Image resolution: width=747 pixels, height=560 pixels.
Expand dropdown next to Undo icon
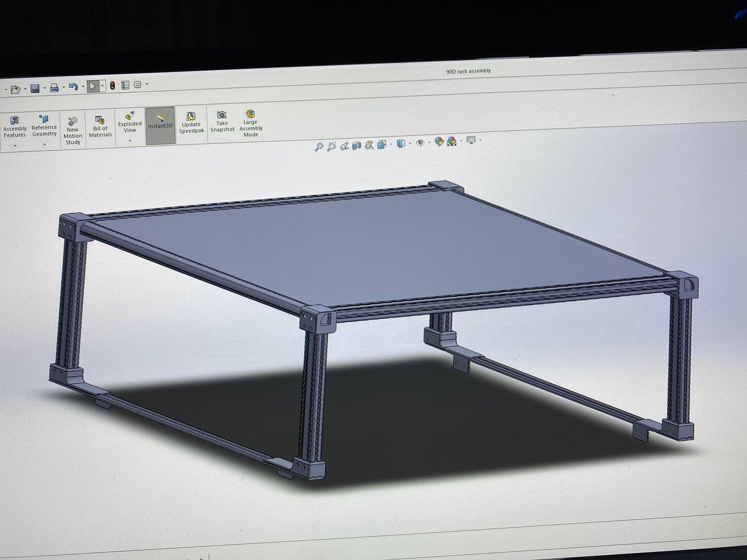83,87
